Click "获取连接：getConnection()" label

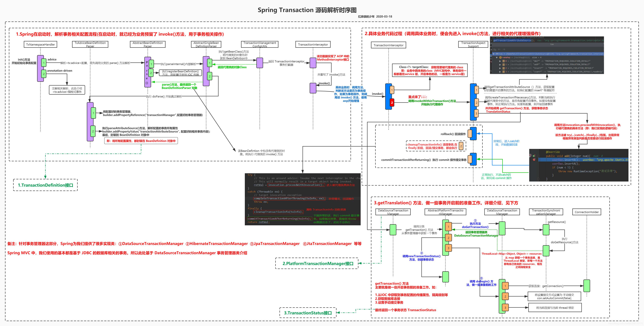click(x=546, y=286)
